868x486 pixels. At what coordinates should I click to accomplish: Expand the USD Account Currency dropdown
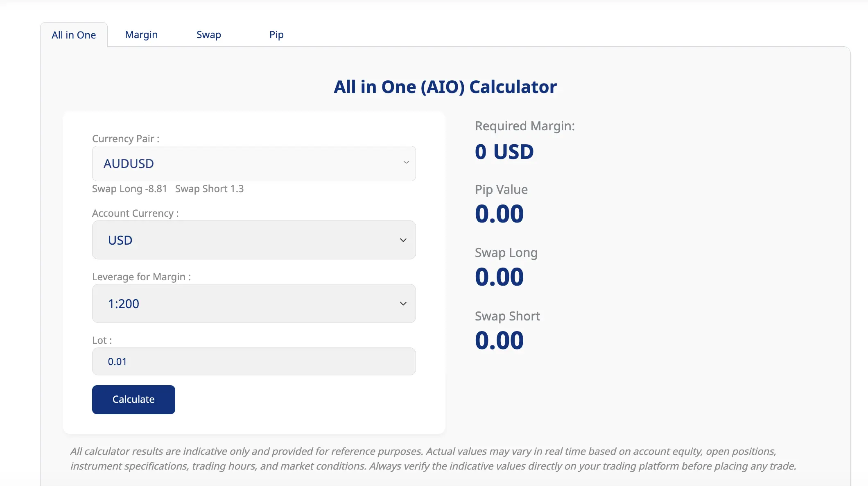click(x=254, y=240)
